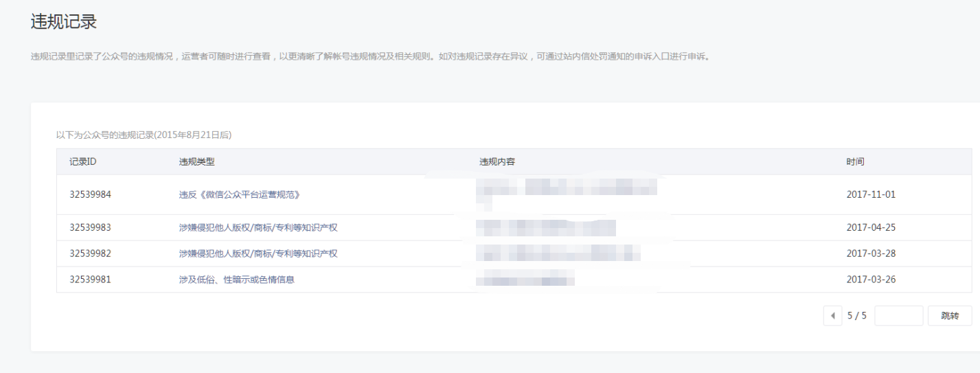Click the 跳转 button
The image size is (980, 373).
[x=950, y=316]
